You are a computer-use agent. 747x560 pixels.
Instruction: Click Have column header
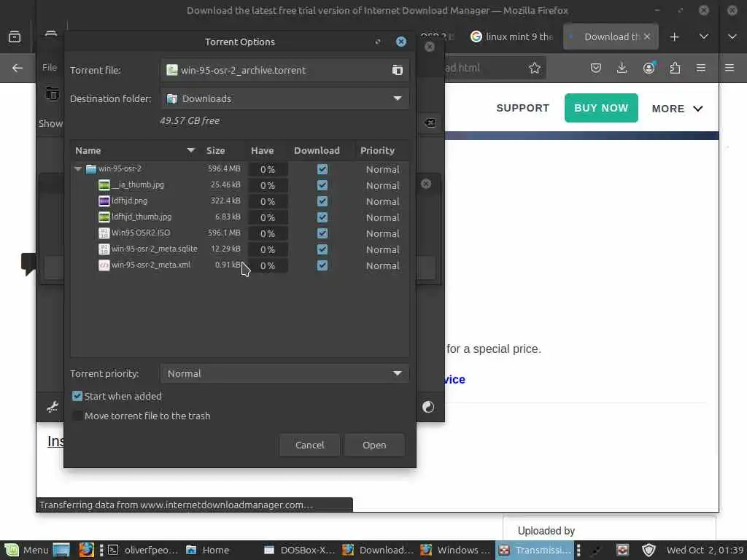pos(262,150)
